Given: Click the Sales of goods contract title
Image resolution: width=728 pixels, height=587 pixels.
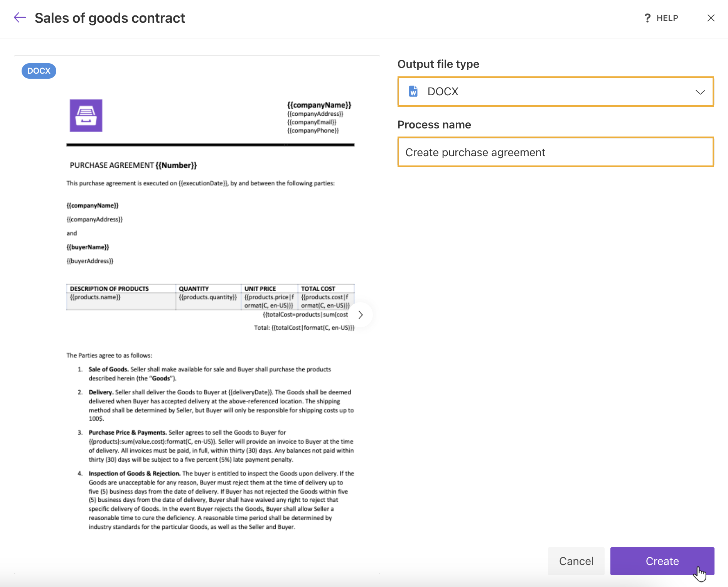Looking at the screenshot, I should click(110, 18).
